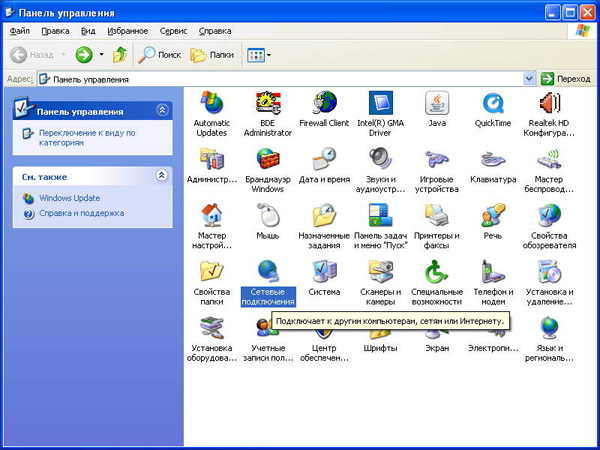
Task: Click Переключение к виду по категориям link
Action: (87, 138)
